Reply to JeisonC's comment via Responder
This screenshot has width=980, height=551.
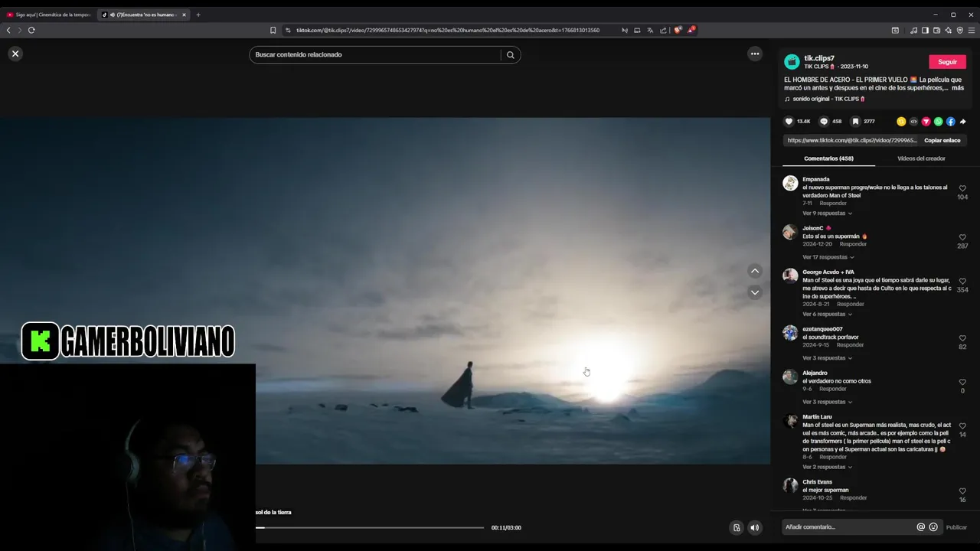853,244
